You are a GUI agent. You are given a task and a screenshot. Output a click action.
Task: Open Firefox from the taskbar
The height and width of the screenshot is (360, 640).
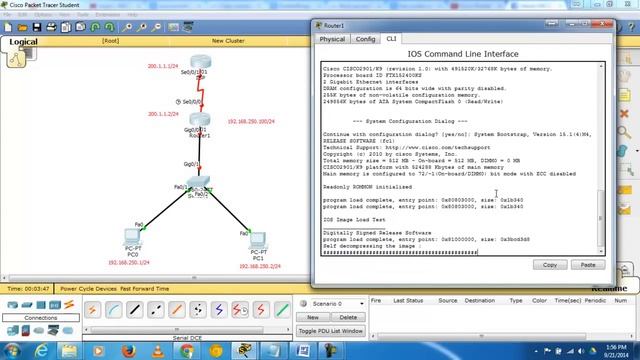pyautogui.click(x=128, y=351)
